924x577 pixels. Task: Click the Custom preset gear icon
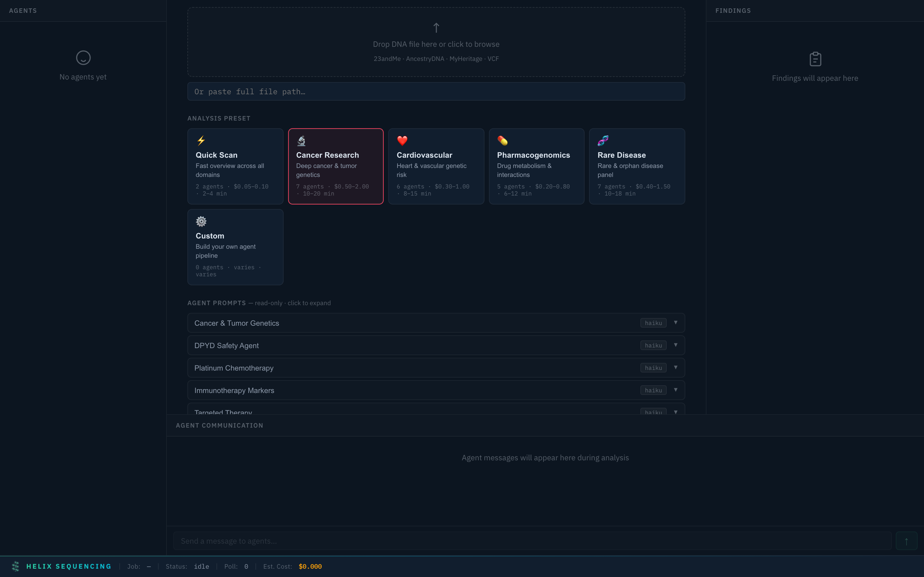pyautogui.click(x=201, y=221)
